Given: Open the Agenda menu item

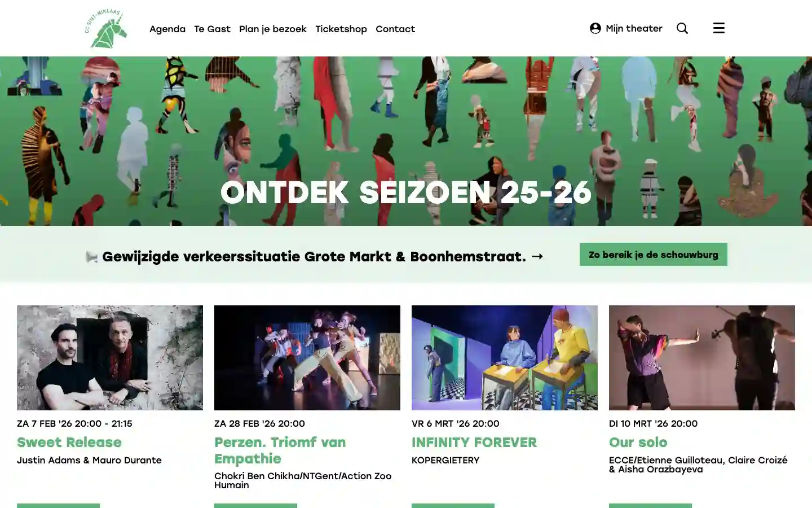Looking at the screenshot, I should (167, 29).
